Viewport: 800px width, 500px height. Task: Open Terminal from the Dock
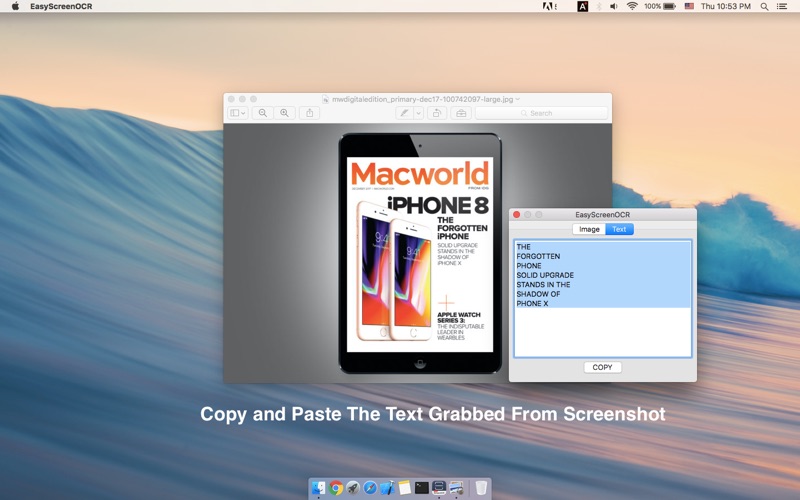click(421, 488)
